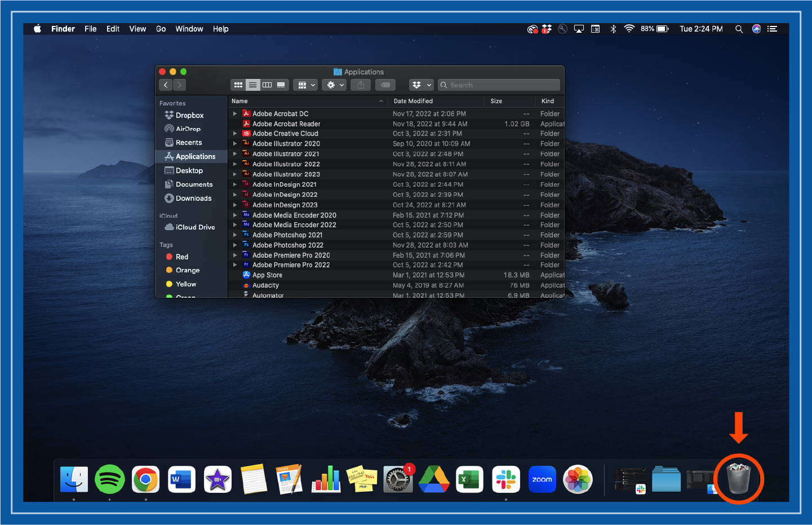Open the Trash in the Dock

739,479
